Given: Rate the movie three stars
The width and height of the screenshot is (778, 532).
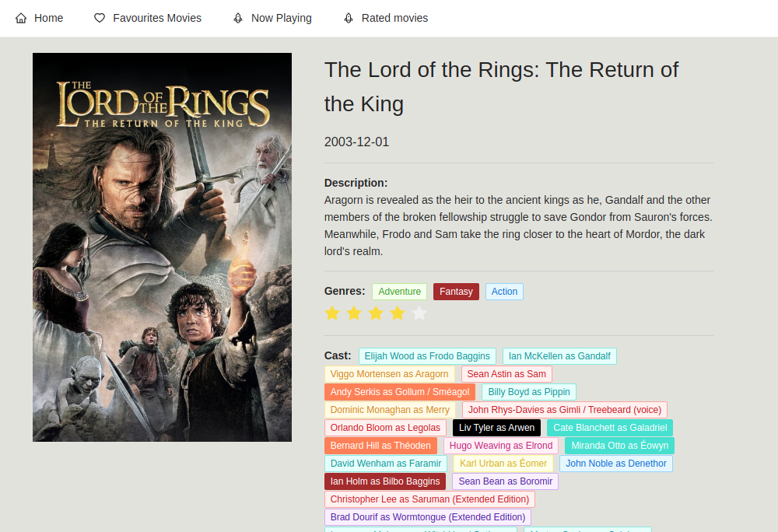Looking at the screenshot, I should click(376, 313).
